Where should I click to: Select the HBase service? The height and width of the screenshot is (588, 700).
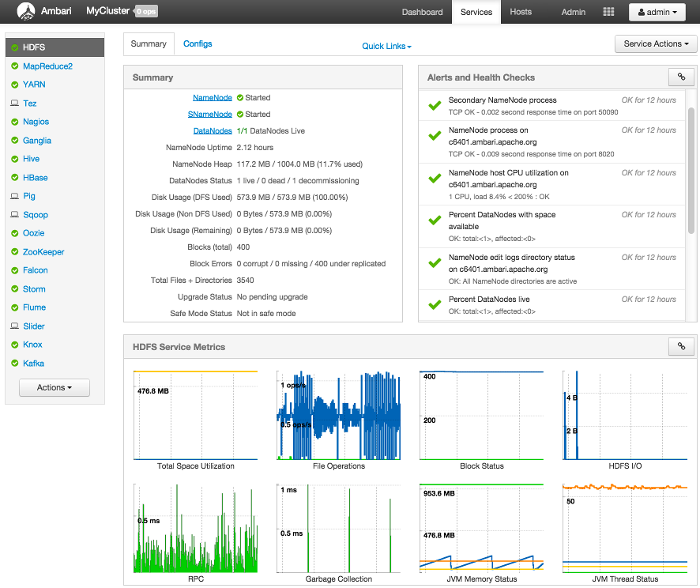click(36, 177)
